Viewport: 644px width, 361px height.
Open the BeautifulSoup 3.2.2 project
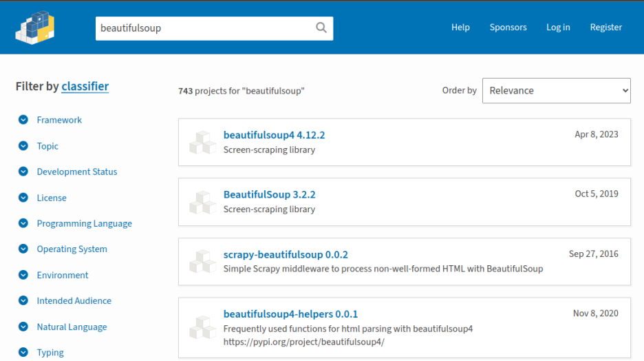coord(270,194)
